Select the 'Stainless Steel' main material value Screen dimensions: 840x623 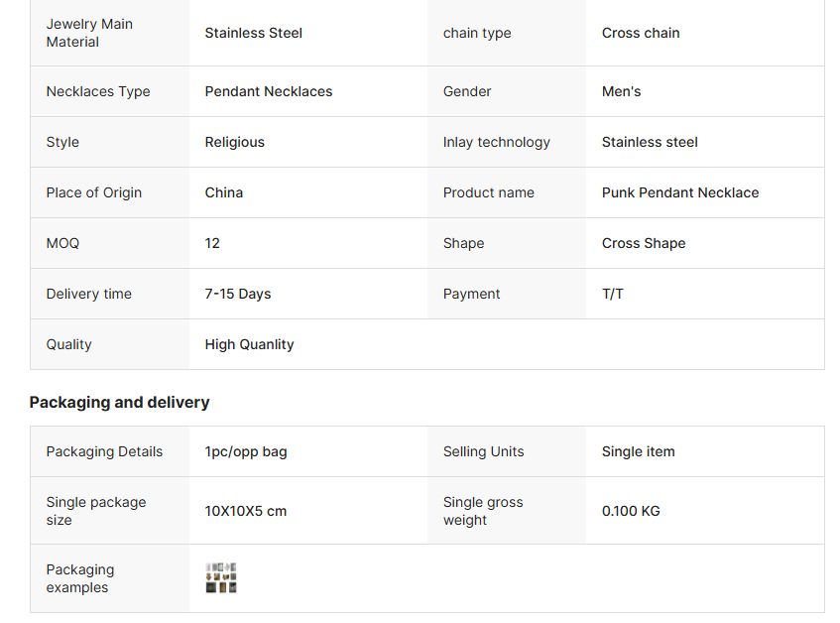click(x=254, y=33)
